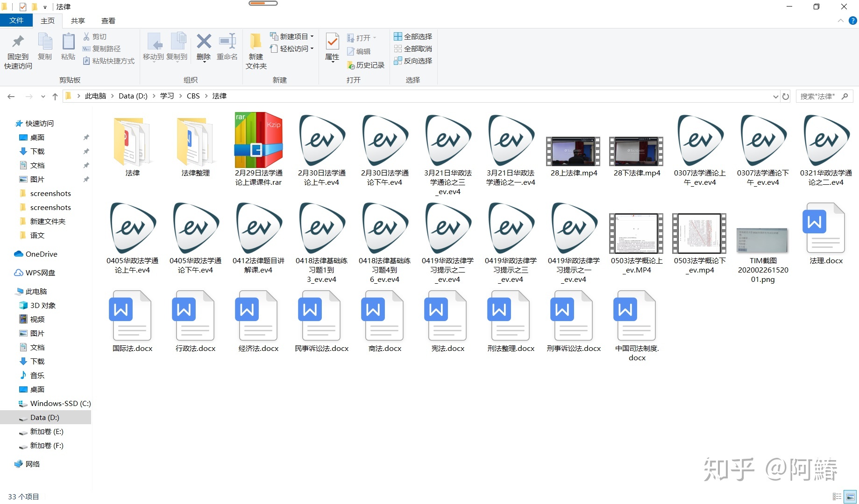
Task: Select the 法律整理 folder
Action: (195, 147)
